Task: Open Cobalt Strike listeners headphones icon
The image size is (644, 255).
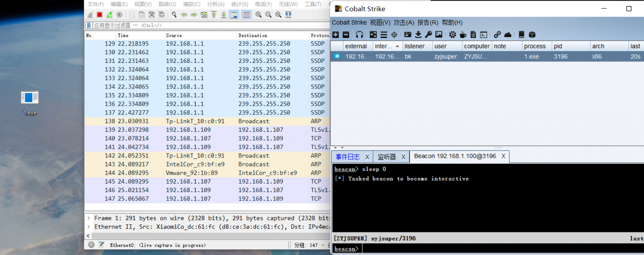Action: tap(359, 35)
